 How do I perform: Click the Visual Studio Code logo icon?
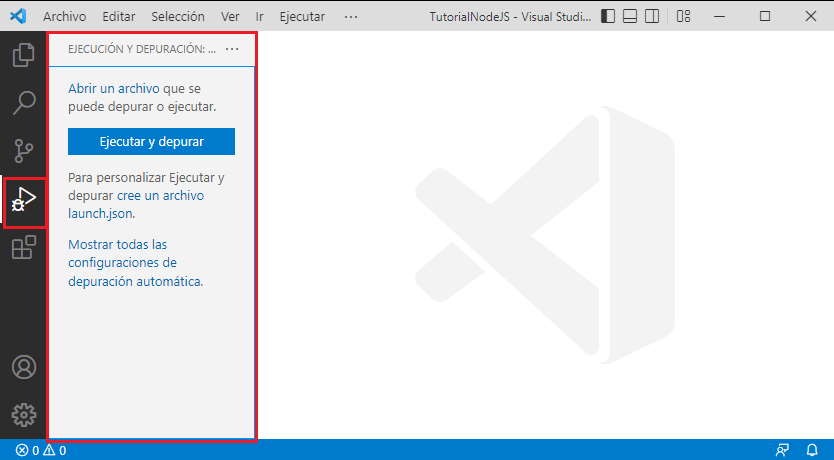18,16
